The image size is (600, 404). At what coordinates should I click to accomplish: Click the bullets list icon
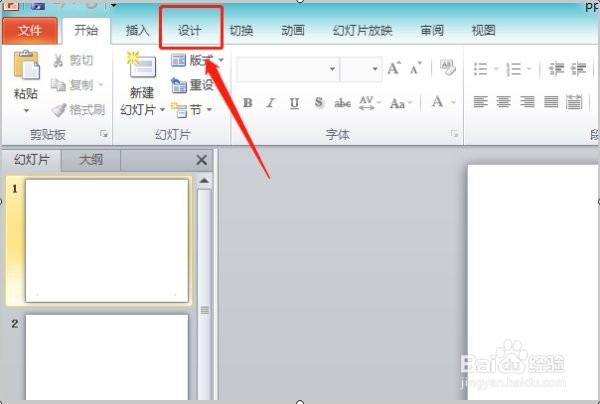click(481, 69)
